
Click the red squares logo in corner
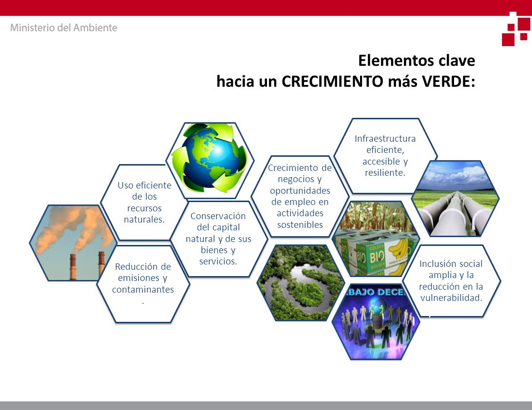point(516,29)
